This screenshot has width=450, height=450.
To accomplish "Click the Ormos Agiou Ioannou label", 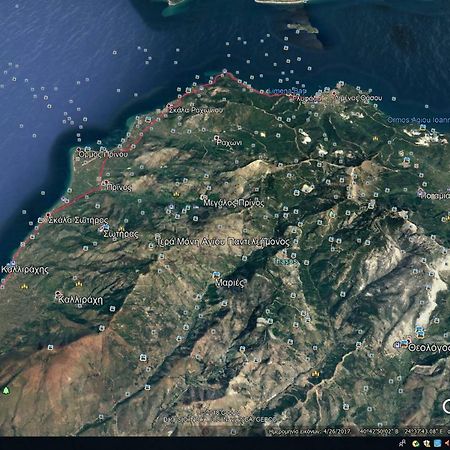I will pyautogui.click(x=419, y=120).
